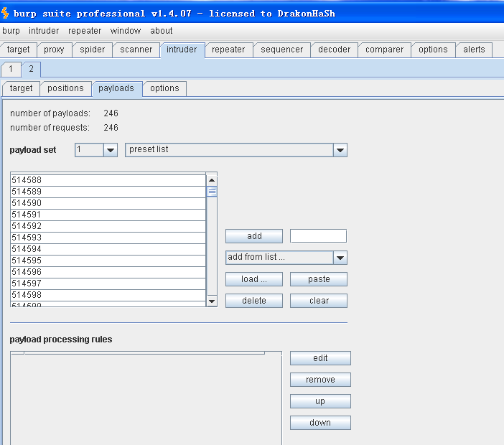Focus the new payload text field
The image size is (504, 445).
(x=318, y=236)
